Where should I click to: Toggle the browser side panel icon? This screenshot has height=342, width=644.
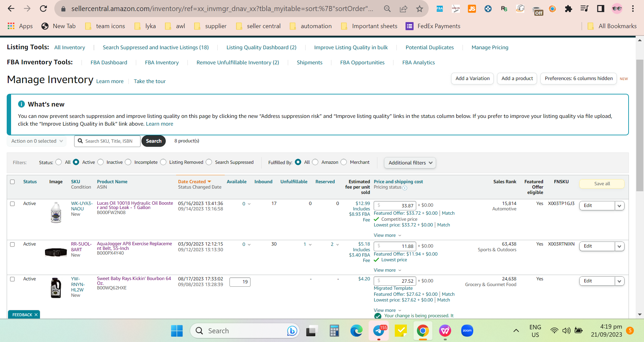600,9
